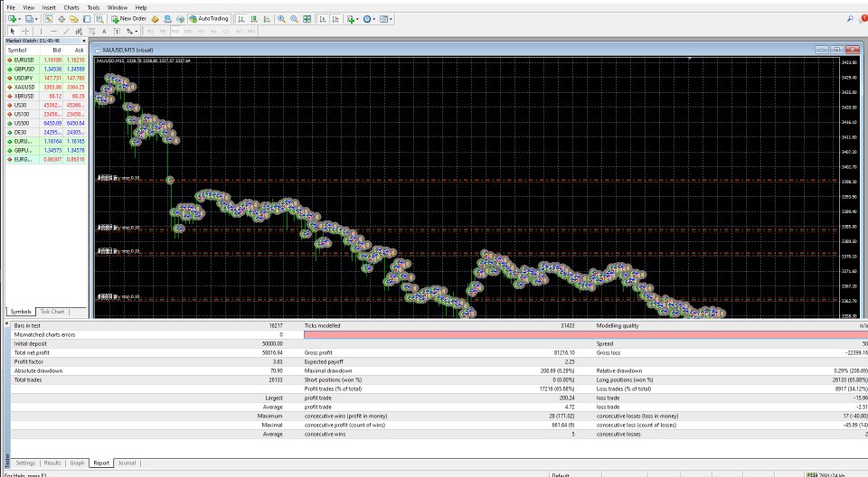Draw a vertical line object
The height and width of the screenshot is (477, 868).
pyautogui.click(x=41, y=31)
